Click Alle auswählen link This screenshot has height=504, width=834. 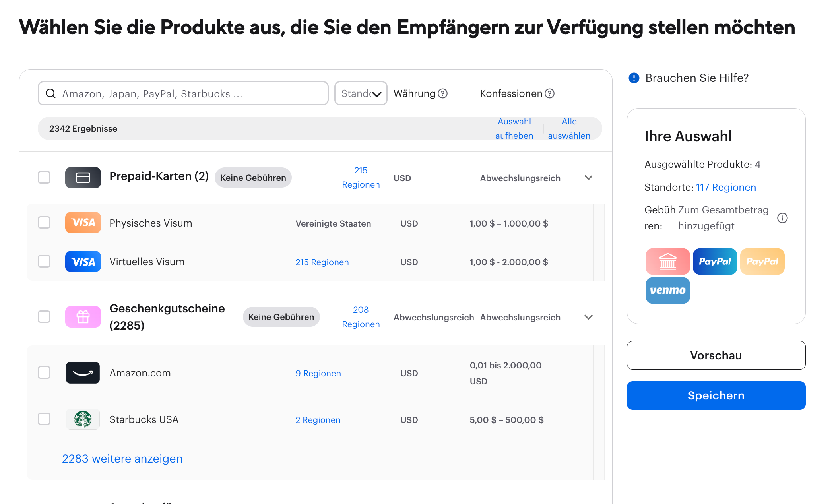coord(569,128)
